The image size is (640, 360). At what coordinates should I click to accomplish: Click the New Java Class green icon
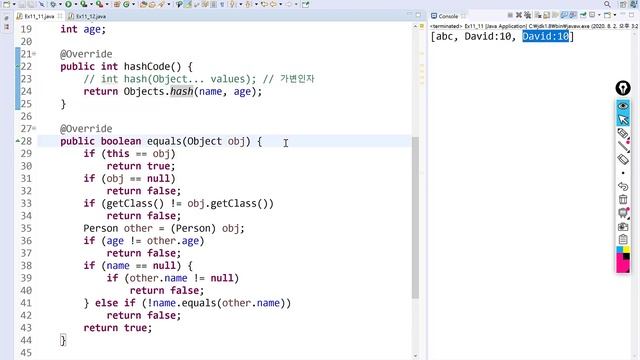(126, 4)
